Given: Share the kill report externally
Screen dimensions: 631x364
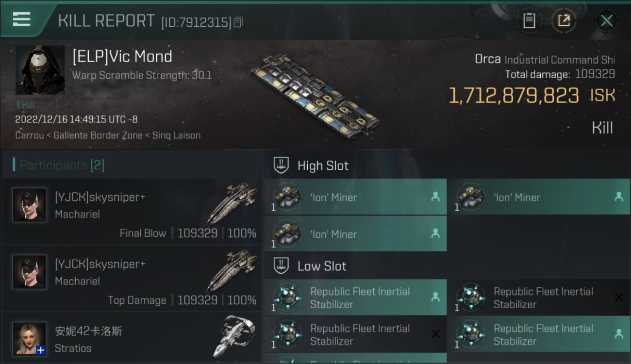Looking at the screenshot, I should [564, 21].
